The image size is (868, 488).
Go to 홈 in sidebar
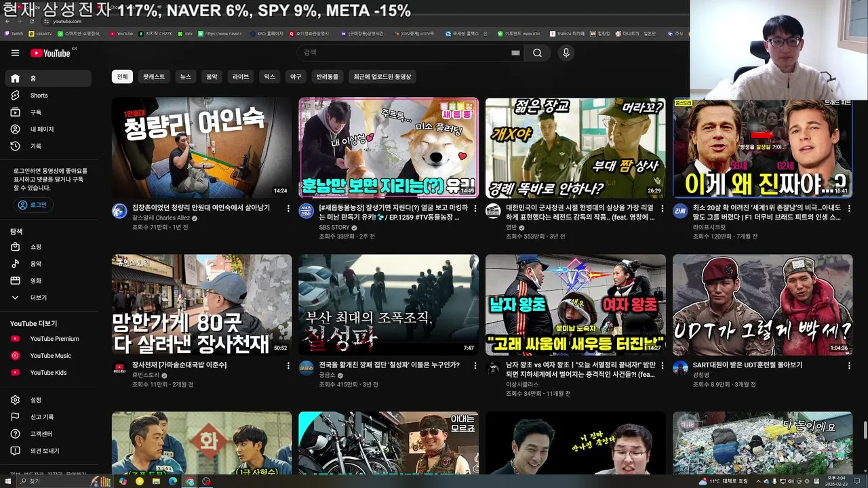point(47,79)
